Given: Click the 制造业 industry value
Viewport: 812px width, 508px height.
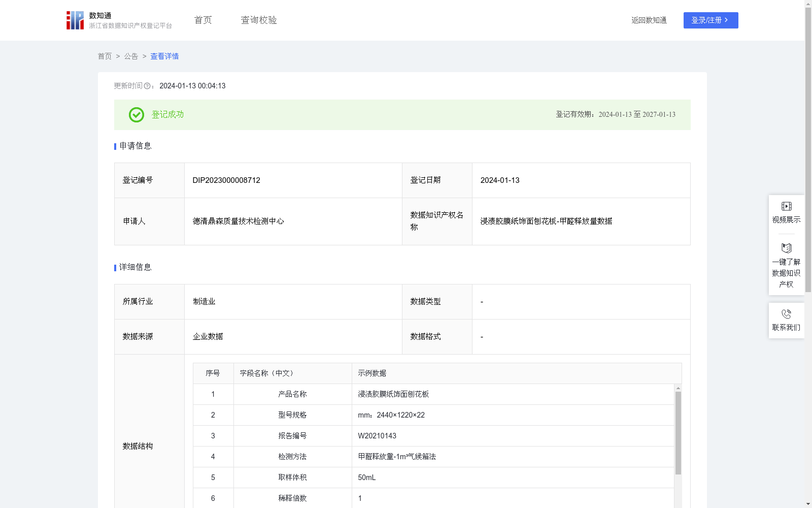Looking at the screenshot, I should point(204,302).
